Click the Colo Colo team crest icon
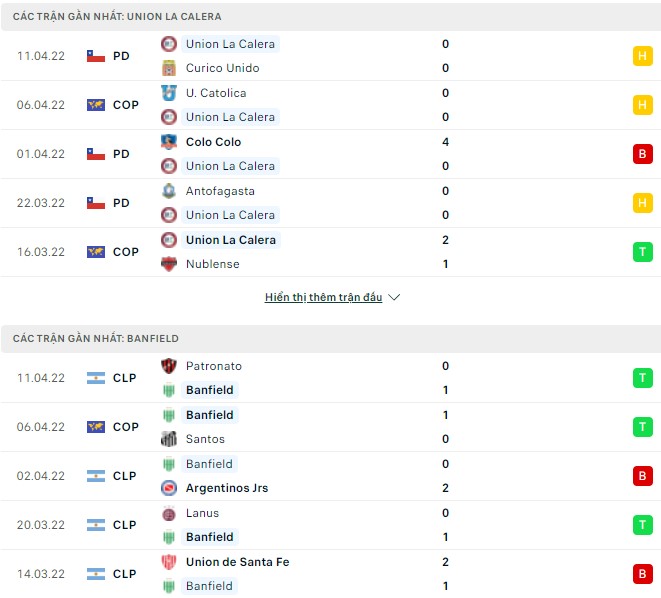The height and width of the screenshot is (598, 661). 169,142
